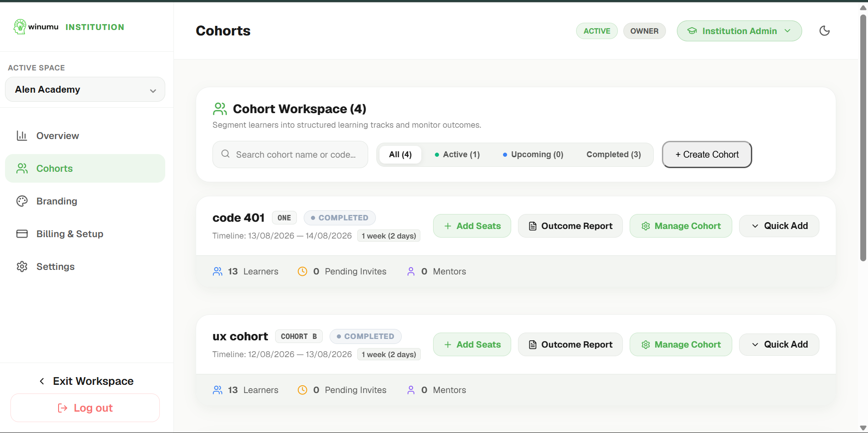
Task: Toggle dark mode moon icon
Action: [824, 31]
